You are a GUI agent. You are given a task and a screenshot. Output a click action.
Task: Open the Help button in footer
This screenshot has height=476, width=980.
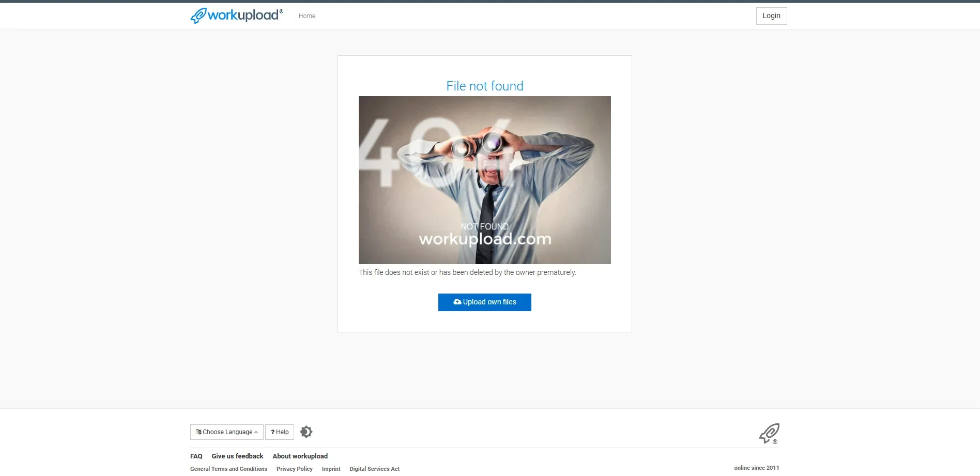click(280, 432)
